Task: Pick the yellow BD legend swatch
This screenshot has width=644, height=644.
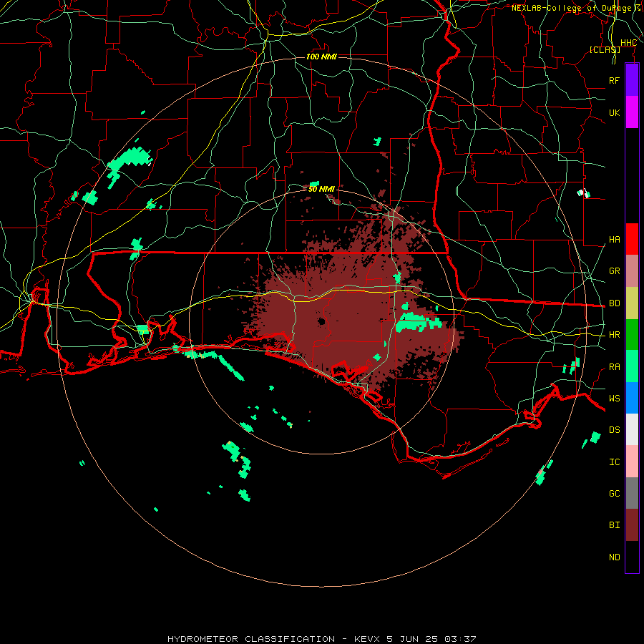Action: point(632,303)
